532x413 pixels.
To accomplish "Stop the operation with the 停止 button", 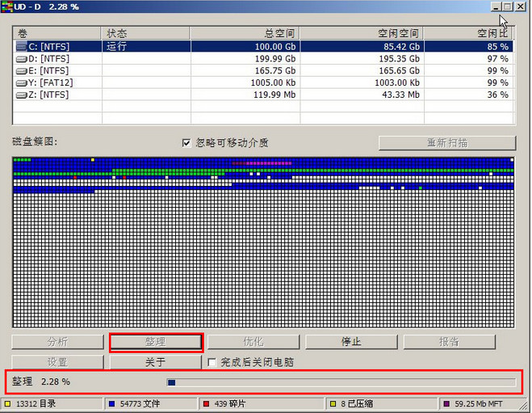I will tap(351, 342).
